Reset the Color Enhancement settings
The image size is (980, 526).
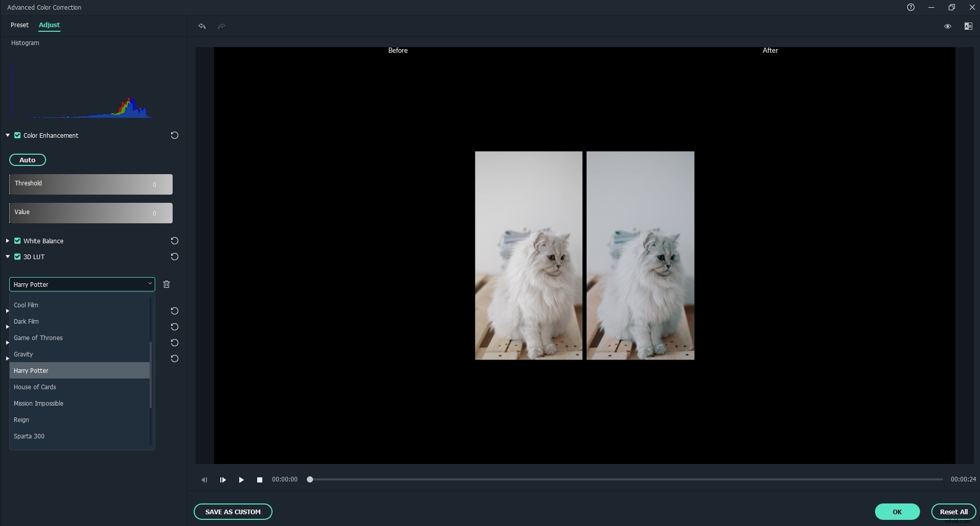click(x=174, y=135)
